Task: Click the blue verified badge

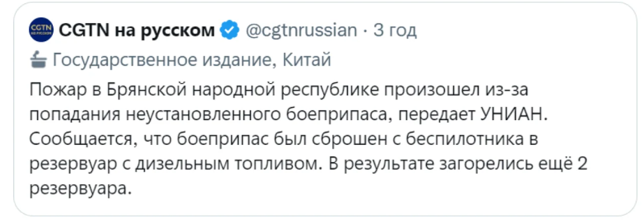Action: pyautogui.click(x=230, y=30)
